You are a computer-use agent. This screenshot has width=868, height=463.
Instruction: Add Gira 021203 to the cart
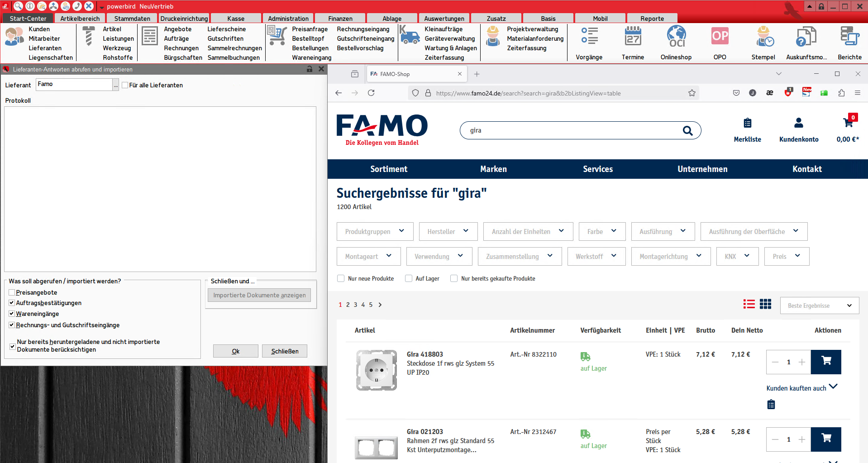coord(826,439)
